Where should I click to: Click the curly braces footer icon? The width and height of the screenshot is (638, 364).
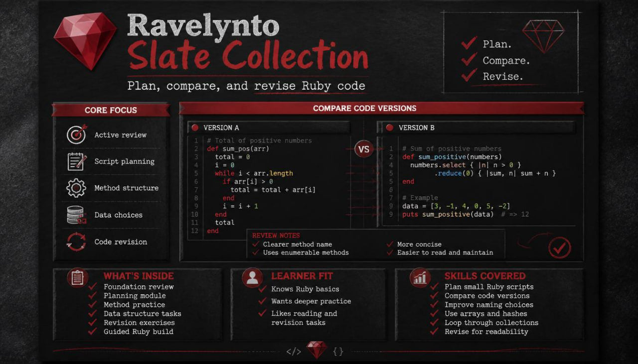point(338,352)
